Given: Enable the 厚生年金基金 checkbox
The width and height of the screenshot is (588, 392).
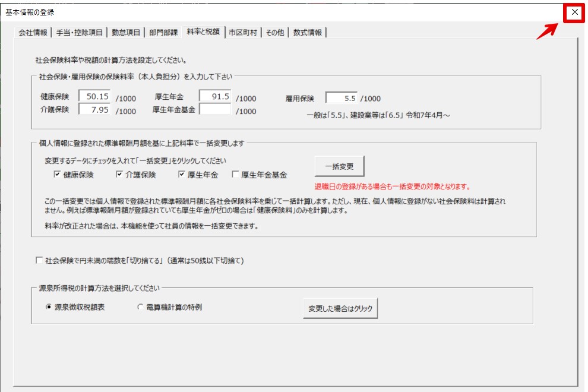Looking at the screenshot, I should [236, 175].
